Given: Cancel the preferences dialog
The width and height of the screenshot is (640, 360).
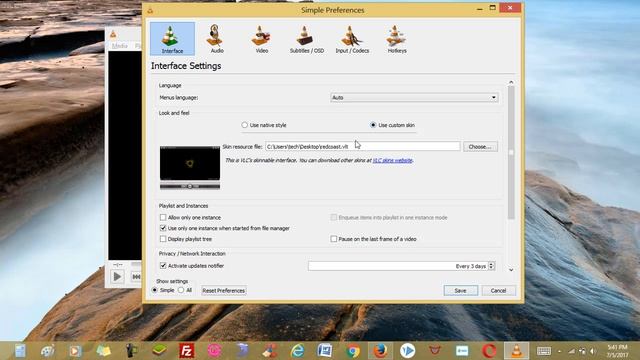Looking at the screenshot, I should (498, 291).
